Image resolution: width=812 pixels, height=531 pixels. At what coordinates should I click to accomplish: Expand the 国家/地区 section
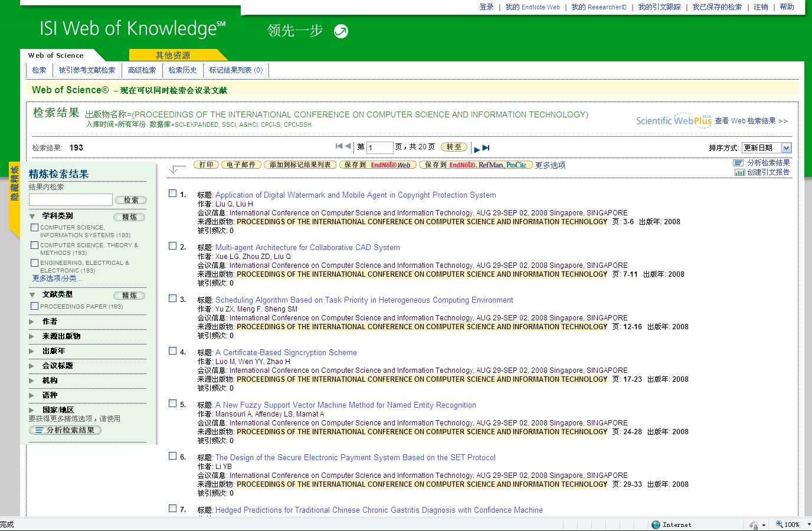tap(32, 410)
